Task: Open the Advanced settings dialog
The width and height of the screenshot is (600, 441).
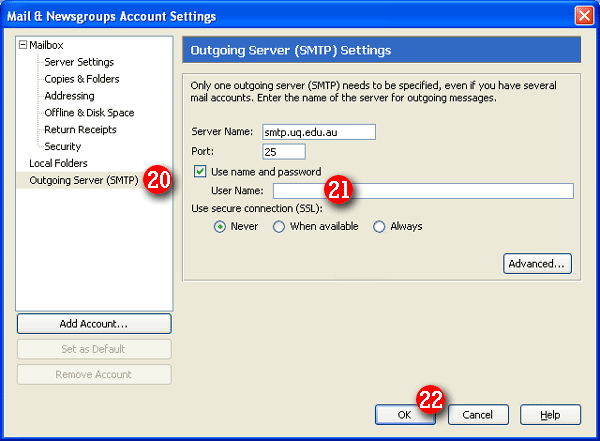Action: tap(538, 264)
